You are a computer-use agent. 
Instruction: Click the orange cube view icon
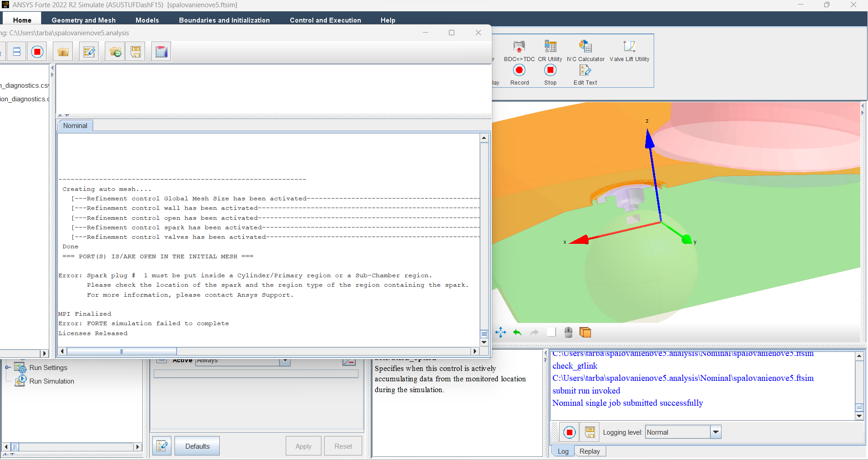585,332
